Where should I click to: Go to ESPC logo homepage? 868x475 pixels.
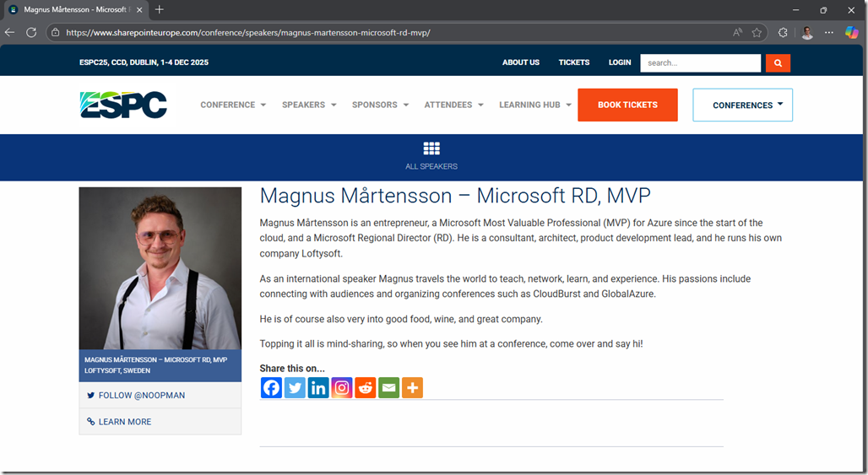(123, 105)
